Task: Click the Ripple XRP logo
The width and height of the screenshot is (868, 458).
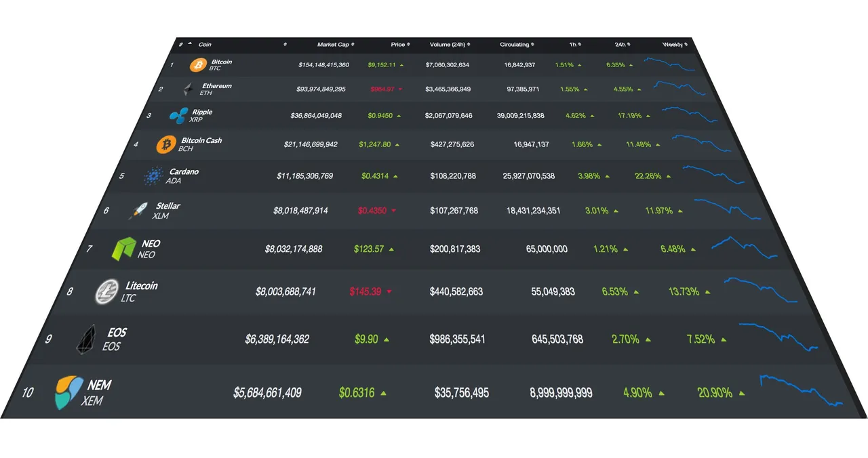Action: [178, 116]
